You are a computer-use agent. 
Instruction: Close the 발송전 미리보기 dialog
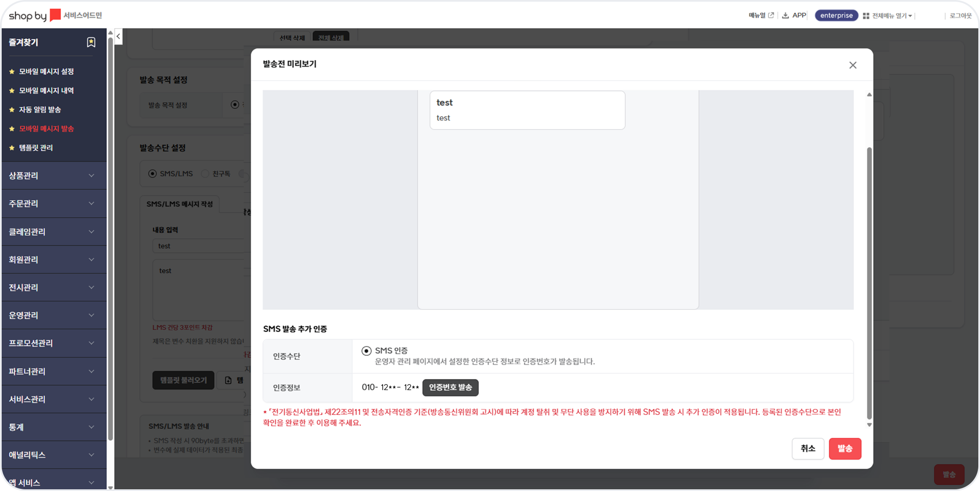click(853, 65)
